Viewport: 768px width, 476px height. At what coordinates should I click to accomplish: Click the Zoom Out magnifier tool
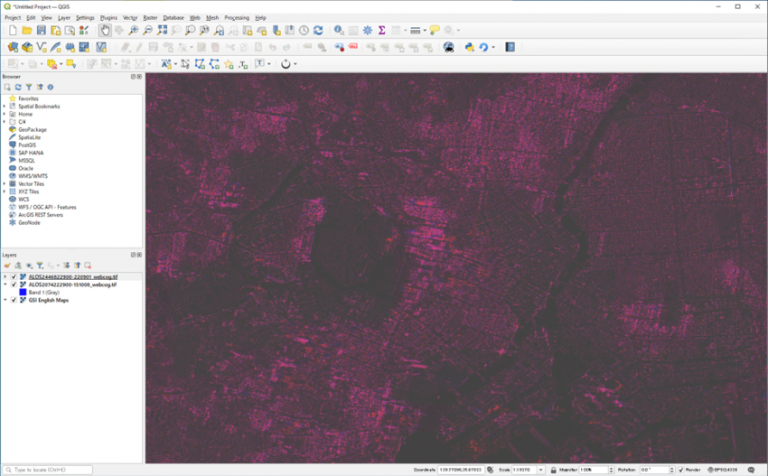(147, 30)
